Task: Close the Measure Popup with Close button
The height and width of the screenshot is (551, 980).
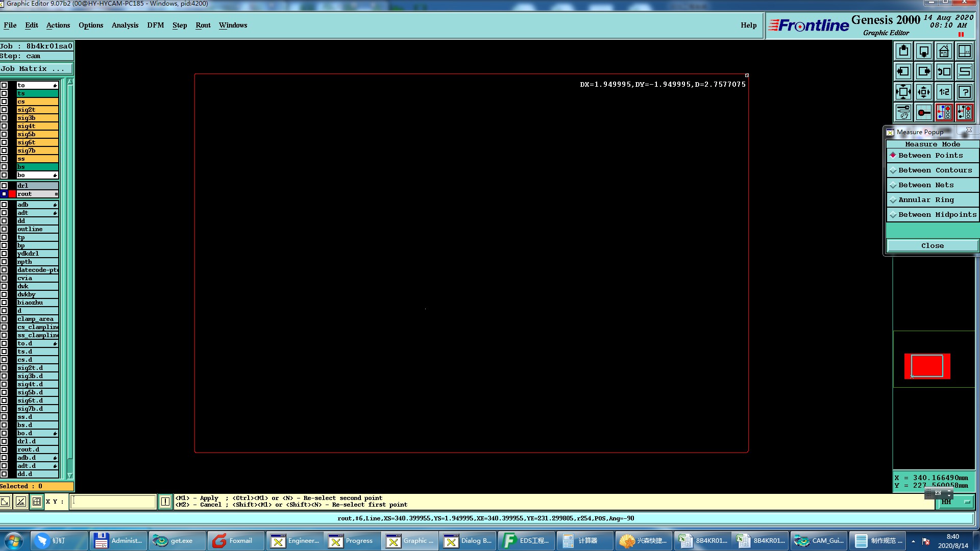Action: [932, 246]
